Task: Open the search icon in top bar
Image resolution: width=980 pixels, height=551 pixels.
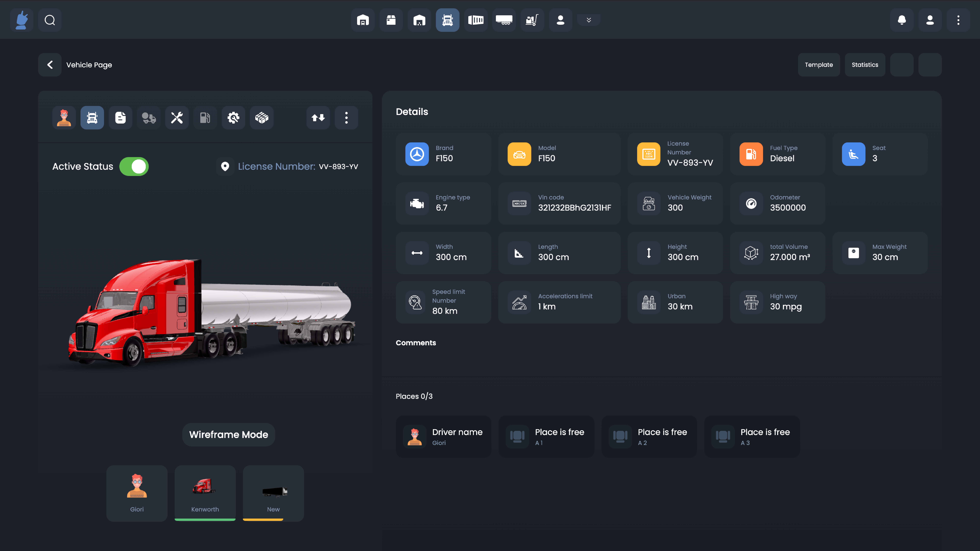Action: point(50,20)
